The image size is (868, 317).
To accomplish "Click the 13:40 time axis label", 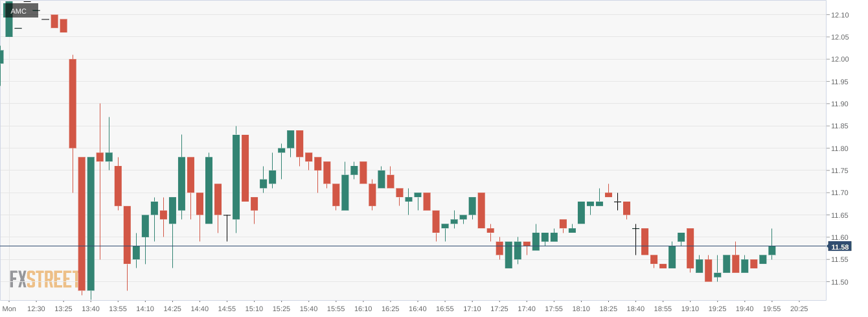I will tap(91, 309).
